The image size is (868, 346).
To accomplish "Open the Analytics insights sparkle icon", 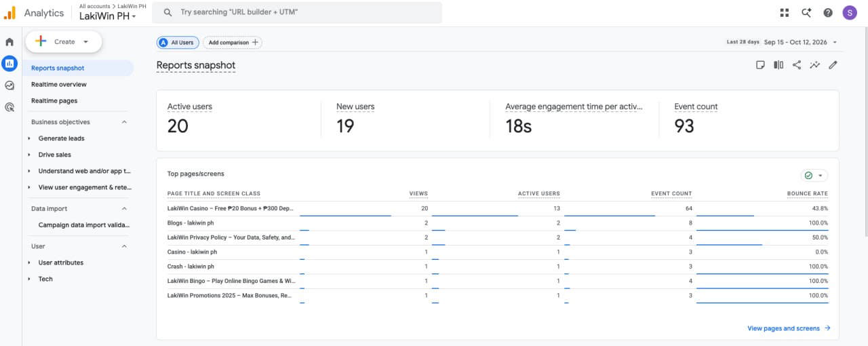I will [806, 13].
